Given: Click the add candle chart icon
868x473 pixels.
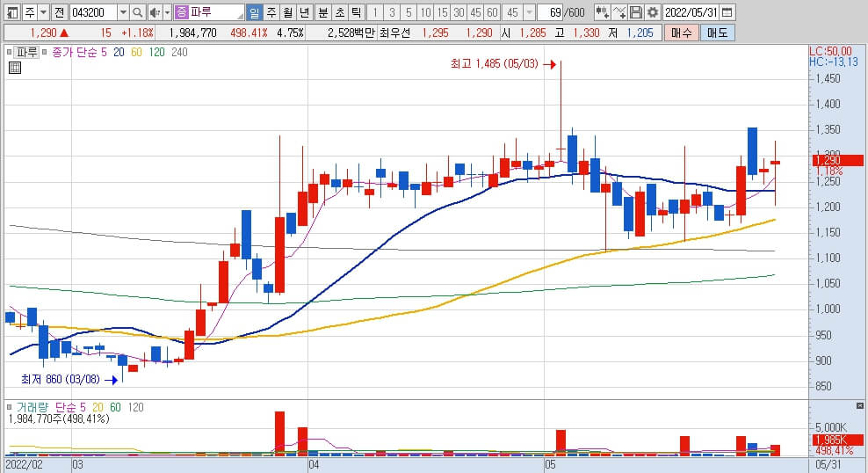Looking at the screenshot, I should tap(603, 12).
